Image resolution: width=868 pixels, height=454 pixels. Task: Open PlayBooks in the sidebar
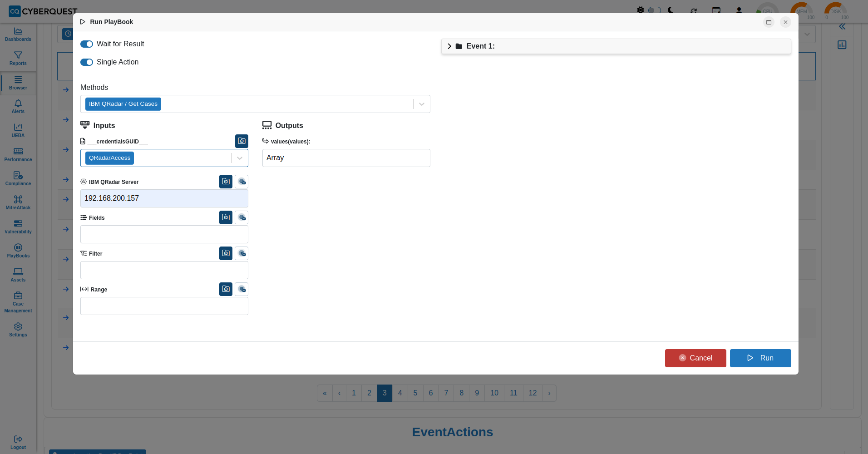tap(18, 251)
